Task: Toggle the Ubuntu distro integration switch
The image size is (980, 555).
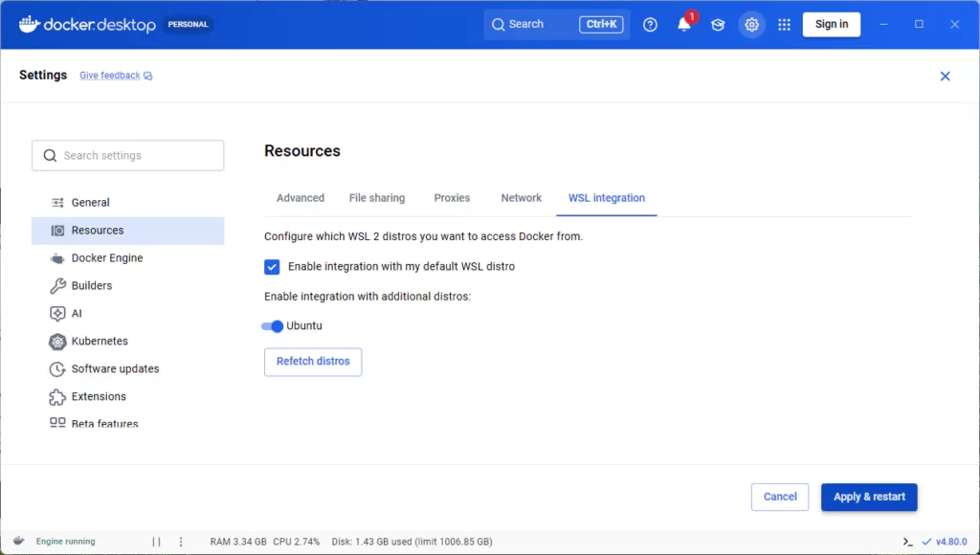Action: [273, 326]
